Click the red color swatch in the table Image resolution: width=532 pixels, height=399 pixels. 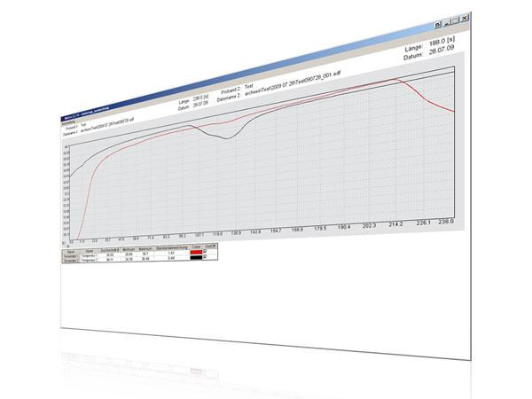click(196, 252)
